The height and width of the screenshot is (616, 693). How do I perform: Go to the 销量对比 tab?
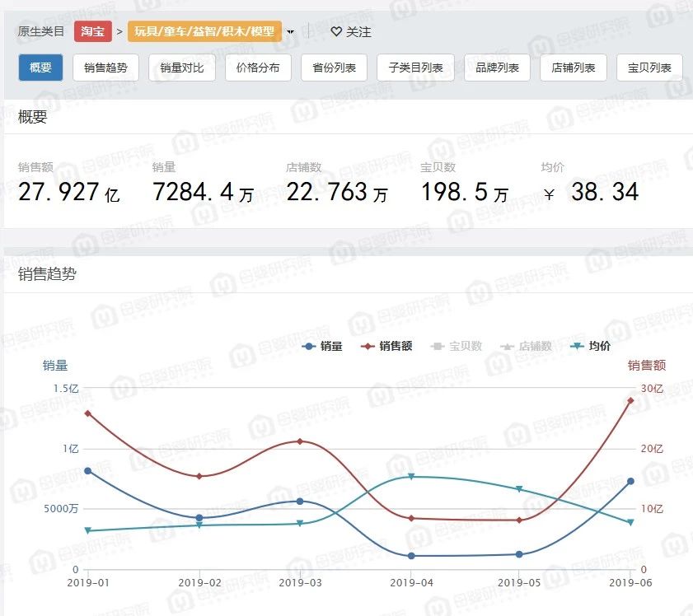coord(181,68)
